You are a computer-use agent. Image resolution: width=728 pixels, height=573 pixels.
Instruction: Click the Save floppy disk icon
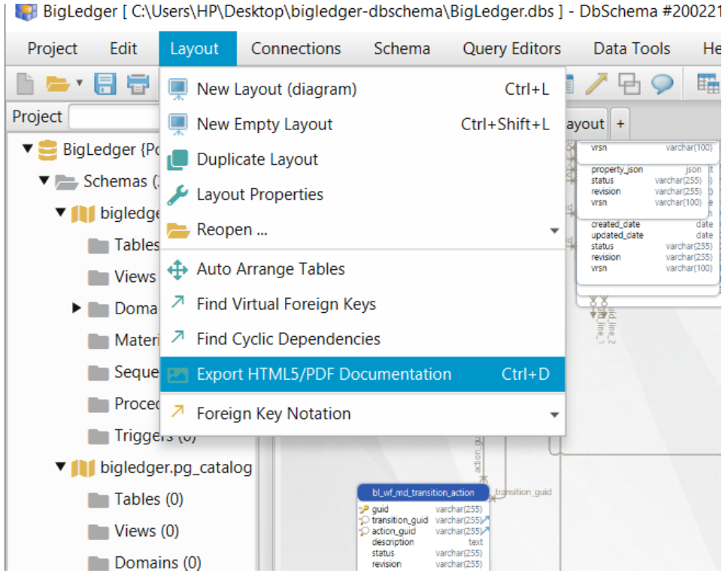105,84
